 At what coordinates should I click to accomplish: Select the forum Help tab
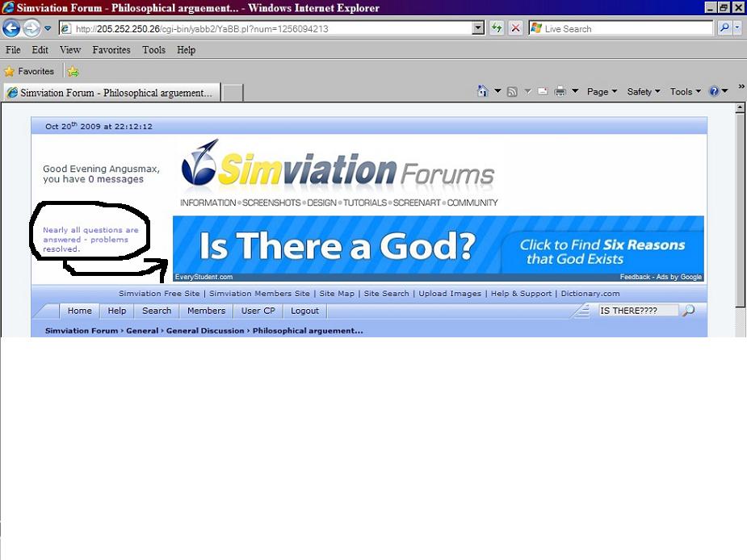pos(117,311)
